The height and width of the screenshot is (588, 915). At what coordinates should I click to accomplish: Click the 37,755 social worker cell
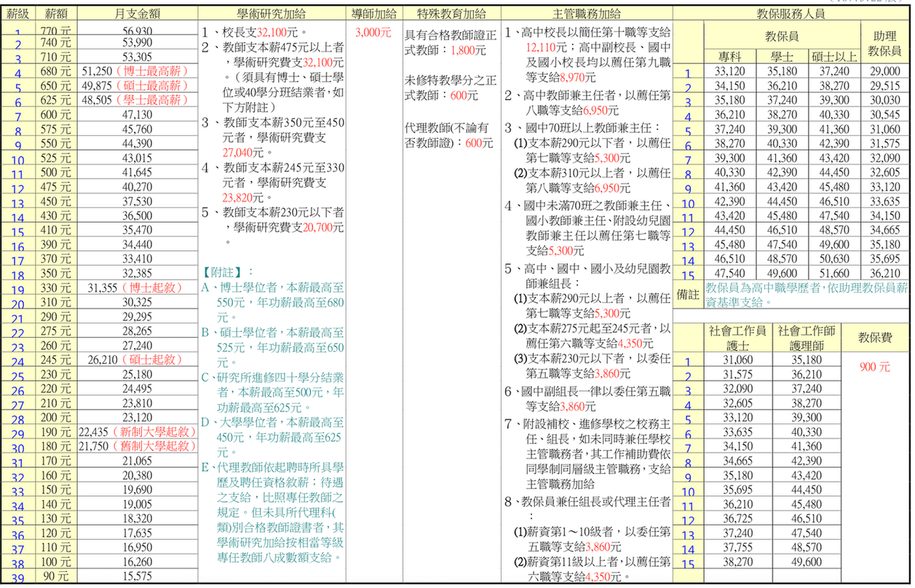pyautogui.click(x=737, y=547)
